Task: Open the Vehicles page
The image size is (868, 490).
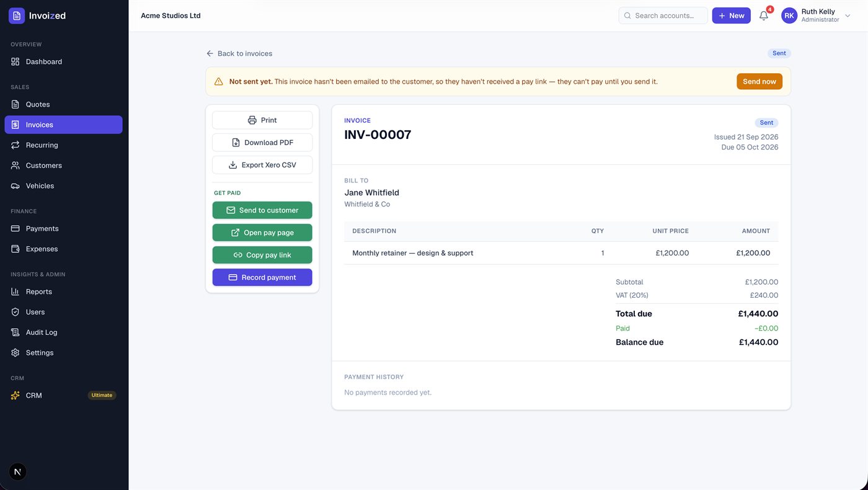Action: (63, 186)
